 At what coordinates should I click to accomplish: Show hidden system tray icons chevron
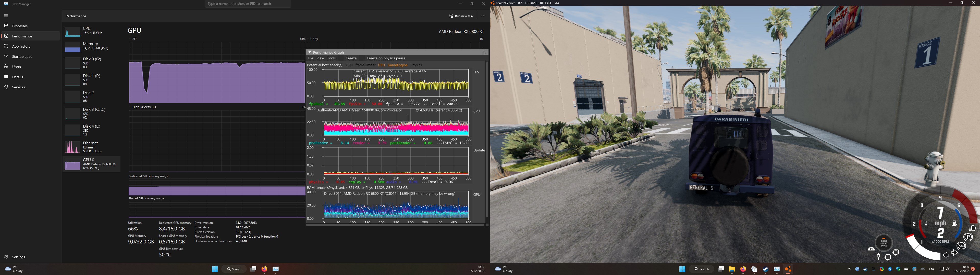click(849, 269)
